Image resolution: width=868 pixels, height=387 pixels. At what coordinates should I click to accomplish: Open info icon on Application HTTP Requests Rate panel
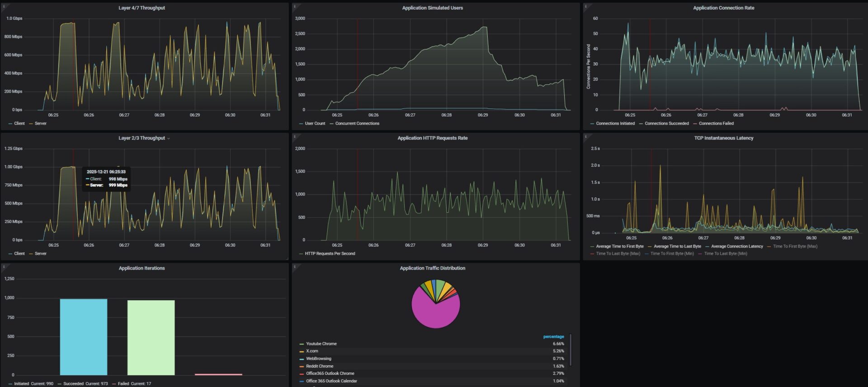pyautogui.click(x=295, y=136)
